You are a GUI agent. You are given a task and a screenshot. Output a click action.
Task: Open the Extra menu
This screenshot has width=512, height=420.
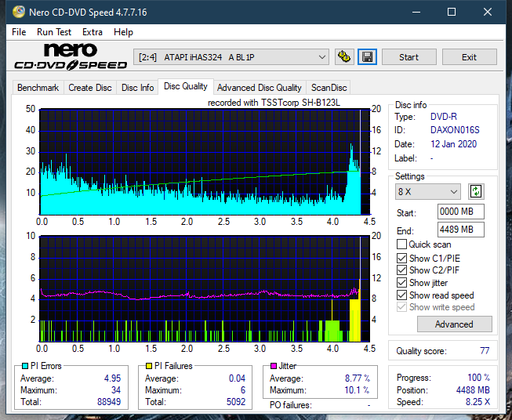pyautogui.click(x=93, y=32)
